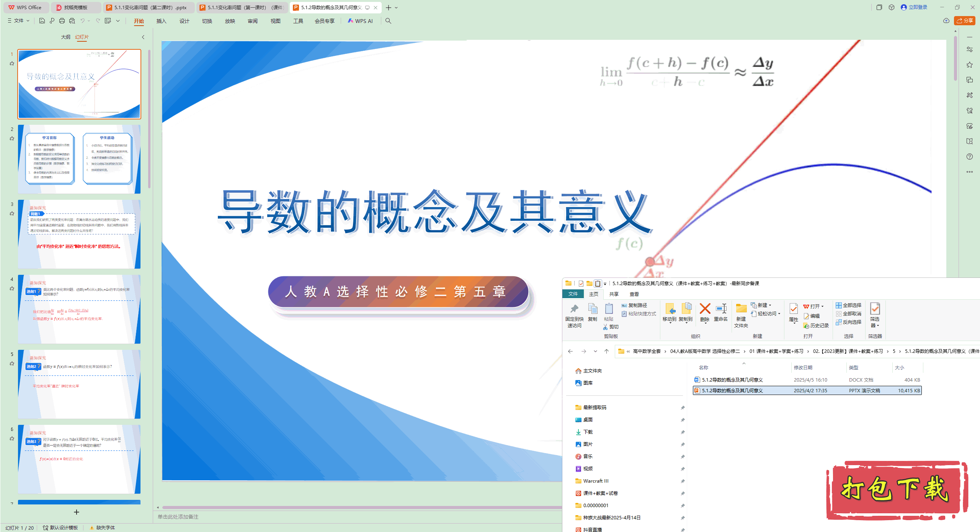
Task: Select the PPTX file 5.1.2导数的概念及其几何意义
Action: tap(807, 390)
